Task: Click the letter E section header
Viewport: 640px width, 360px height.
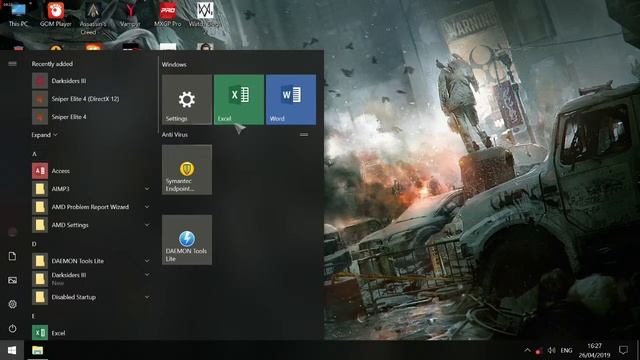Action: tap(34, 316)
